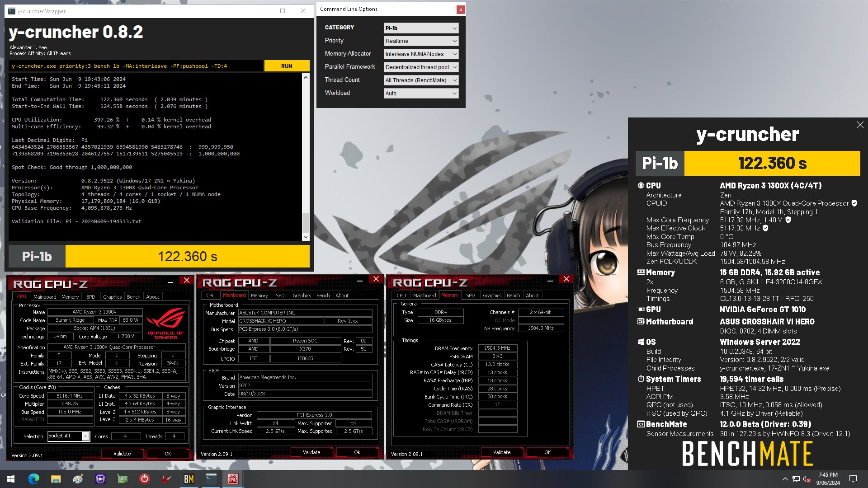Open the notification center icon

click(853, 479)
